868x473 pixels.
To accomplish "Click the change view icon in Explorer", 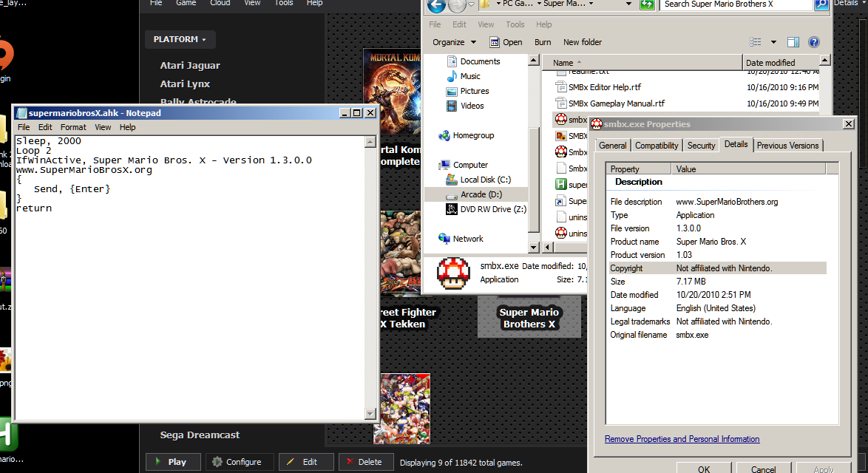I will point(755,42).
